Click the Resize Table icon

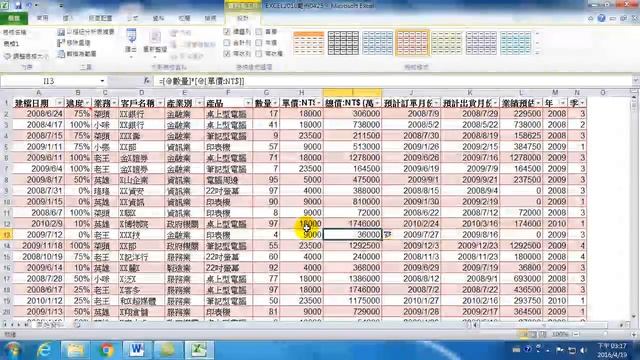pyautogui.click(x=7, y=56)
